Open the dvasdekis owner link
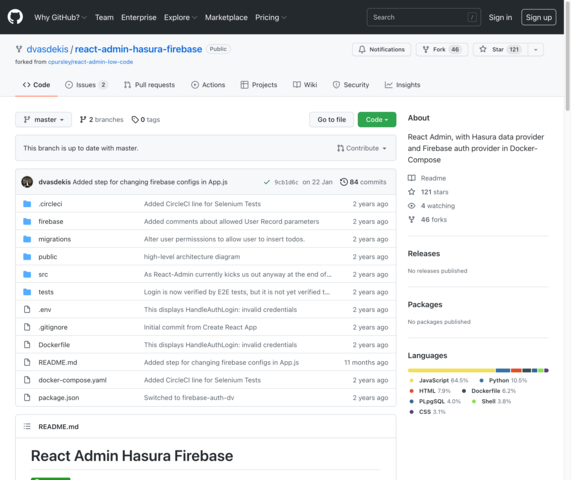The height and width of the screenshot is (480, 571). (x=47, y=49)
